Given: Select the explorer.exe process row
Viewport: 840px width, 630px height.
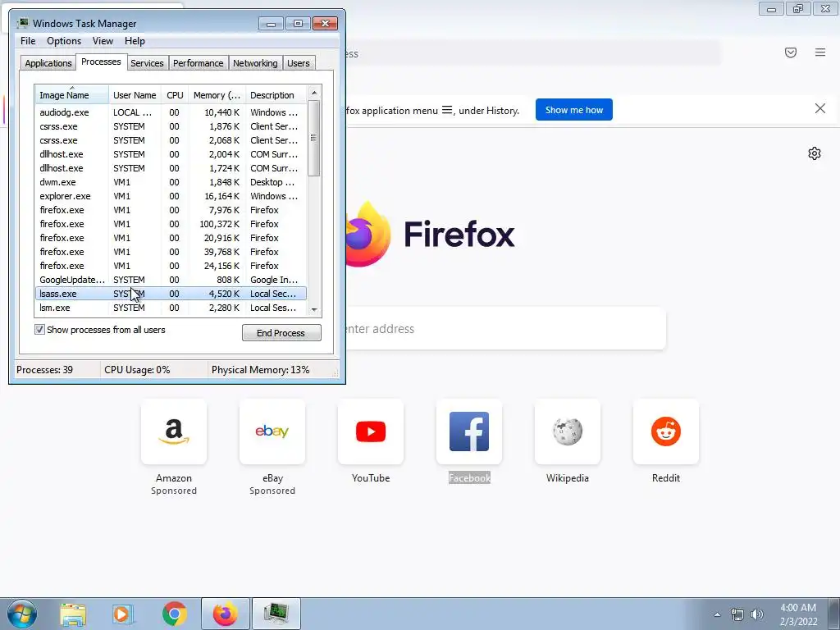Looking at the screenshot, I should (x=171, y=196).
